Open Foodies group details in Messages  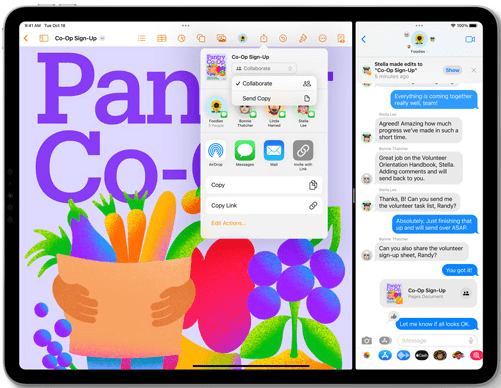(419, 42)
